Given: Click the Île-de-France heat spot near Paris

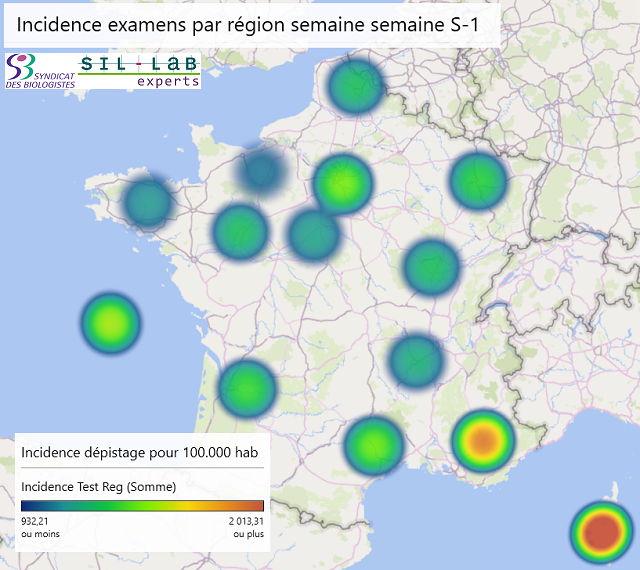Looking at the screenshot, I should (x=342, y=184).
